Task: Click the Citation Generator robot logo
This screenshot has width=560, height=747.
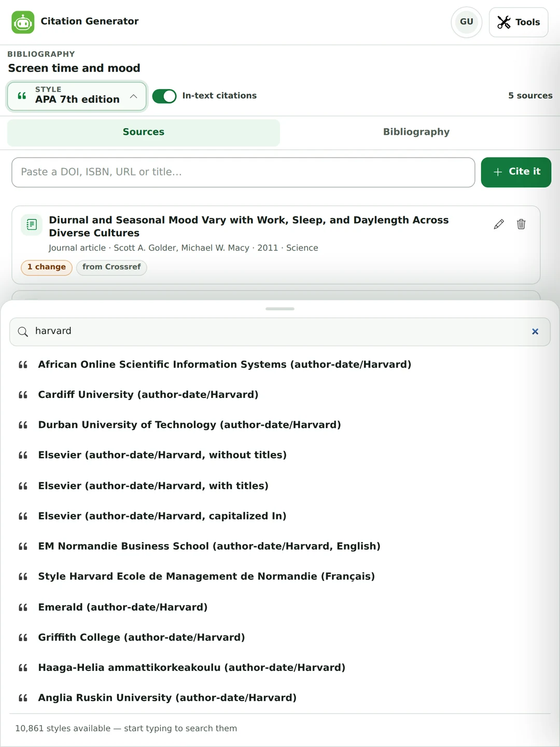Action: [23, 22]
